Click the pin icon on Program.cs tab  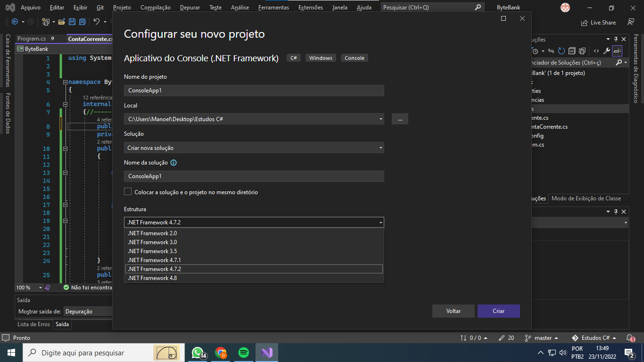(x=52, y=39)
